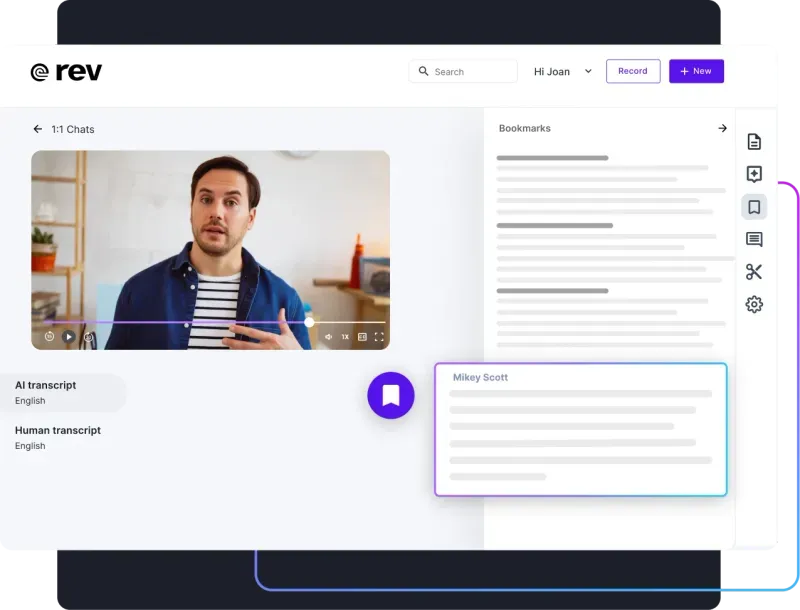Click the round purple bookmark button
This screenshot has width=800, height=610.
[391, 395]
